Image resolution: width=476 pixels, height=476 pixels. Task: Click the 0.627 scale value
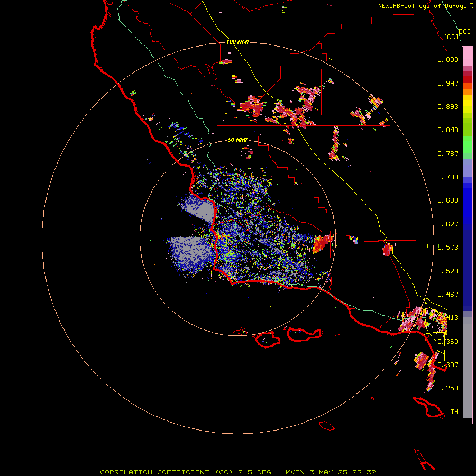click(x=448, y=224)
